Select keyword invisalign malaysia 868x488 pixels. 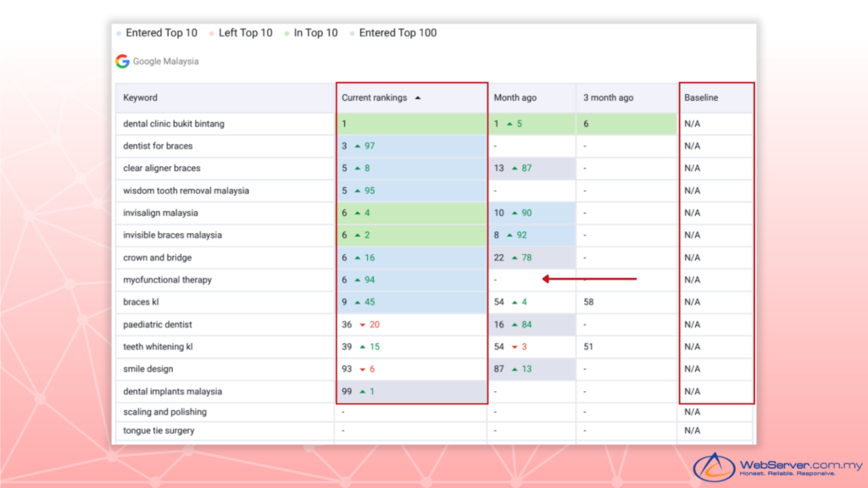click(160, 213)
